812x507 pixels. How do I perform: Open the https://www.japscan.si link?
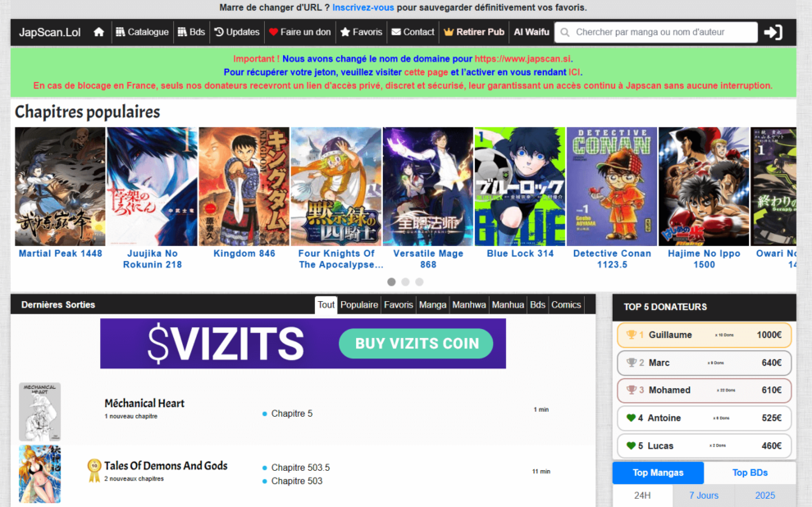tap(522, 59)
